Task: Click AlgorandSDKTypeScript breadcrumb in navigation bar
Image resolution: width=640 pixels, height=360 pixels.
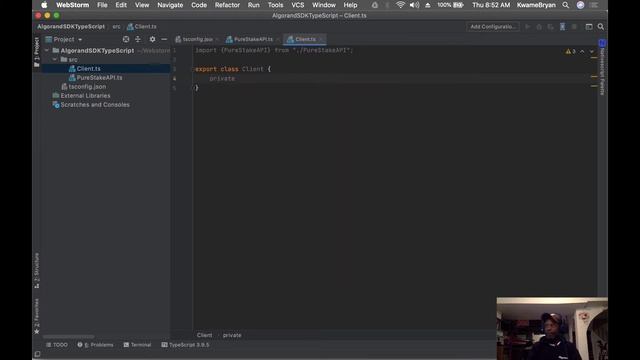Action: (x=71, y=27)
